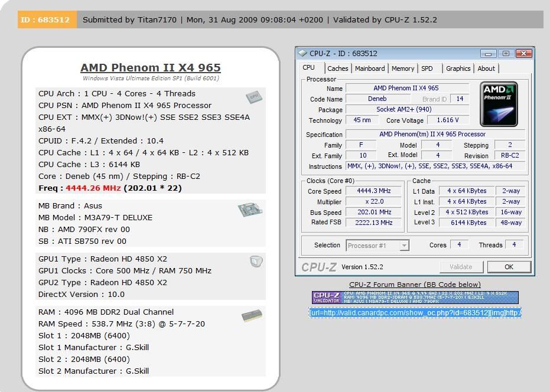Viewport: 550px width, 392px height.
Task: Click the RAM module icon beside RAM row
Action: pyautogui.click(x=252, y=315)
